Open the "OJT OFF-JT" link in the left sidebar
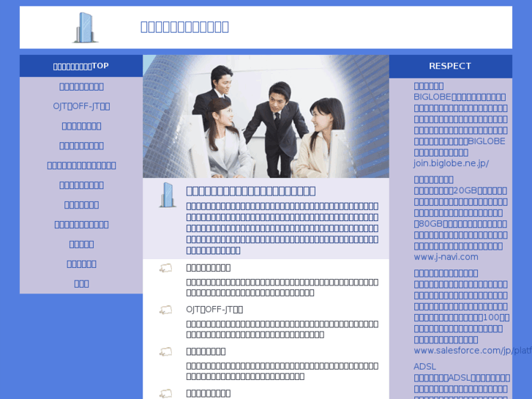The width and height of the screenshot is (532, 399). click(81, 106)
